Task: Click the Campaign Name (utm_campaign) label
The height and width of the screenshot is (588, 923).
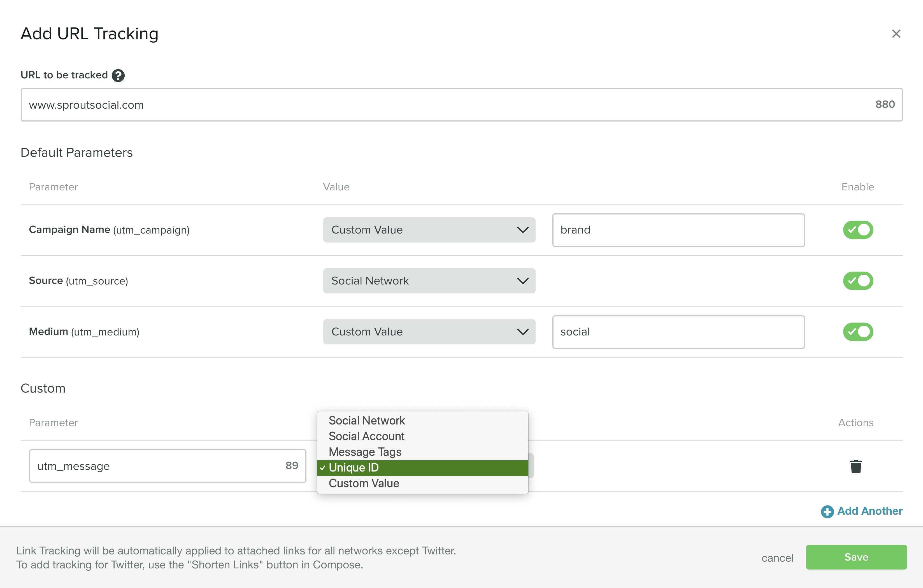Action: [x=109, y=230]
